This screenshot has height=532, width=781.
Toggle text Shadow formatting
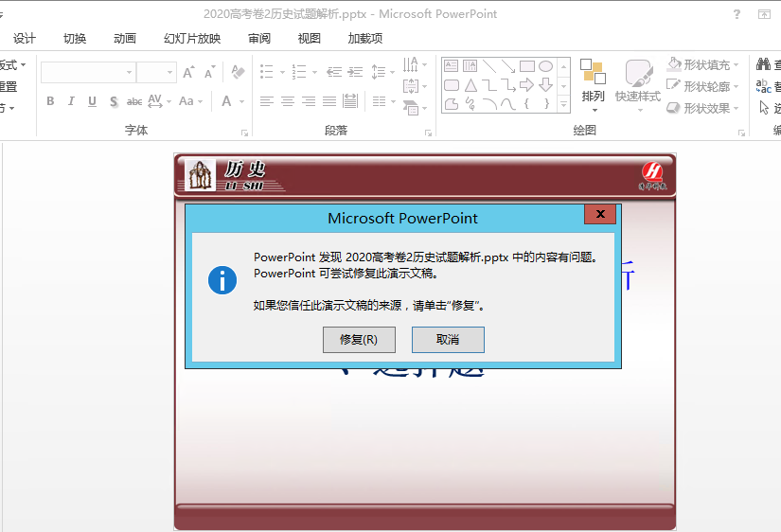tap(114, 101)
